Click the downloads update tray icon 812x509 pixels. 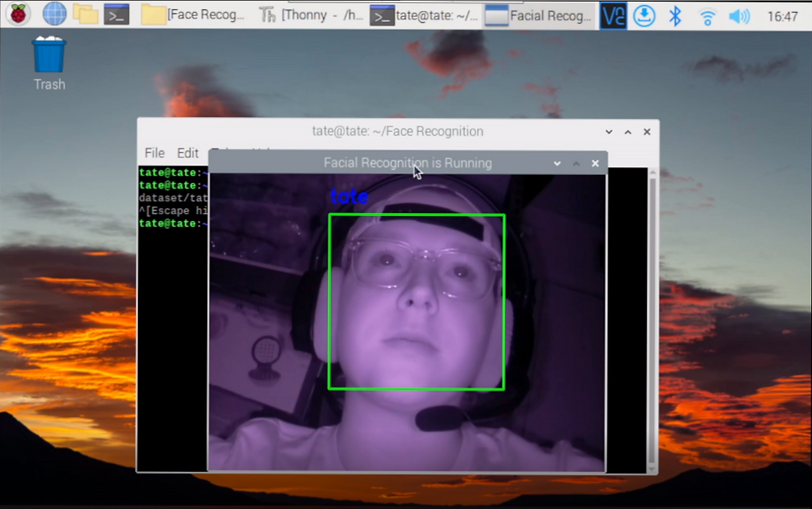[644, 15]
